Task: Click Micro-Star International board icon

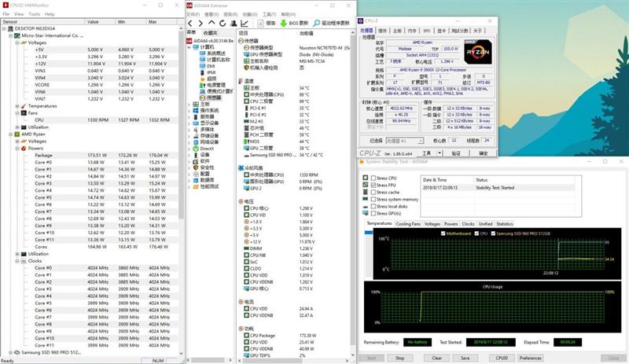Action: [17, 35]
